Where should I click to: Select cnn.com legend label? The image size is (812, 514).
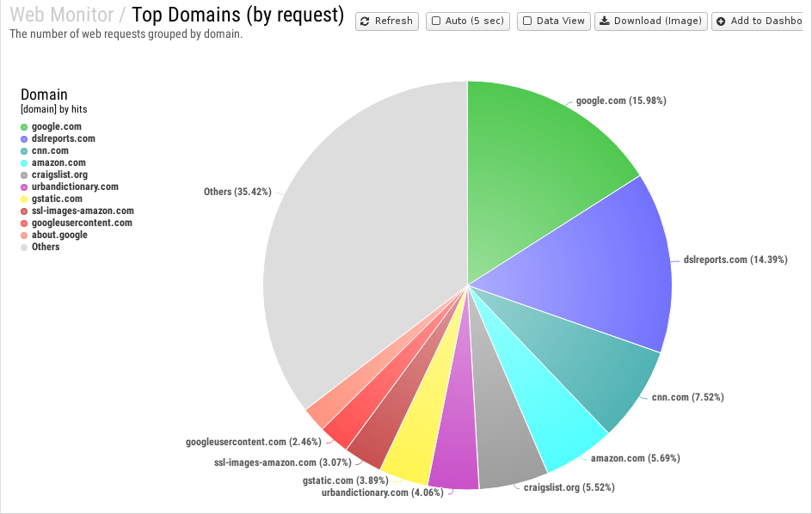(50, 150)
